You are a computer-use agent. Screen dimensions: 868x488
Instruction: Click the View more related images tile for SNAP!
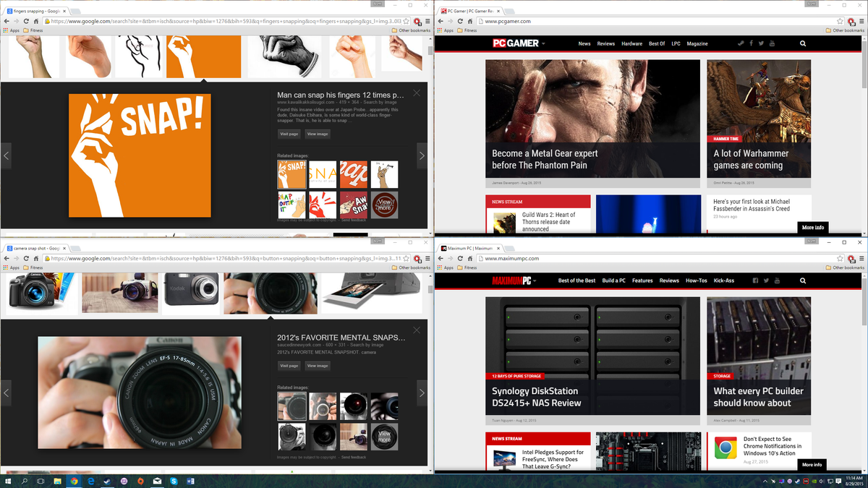click(384, 205)
